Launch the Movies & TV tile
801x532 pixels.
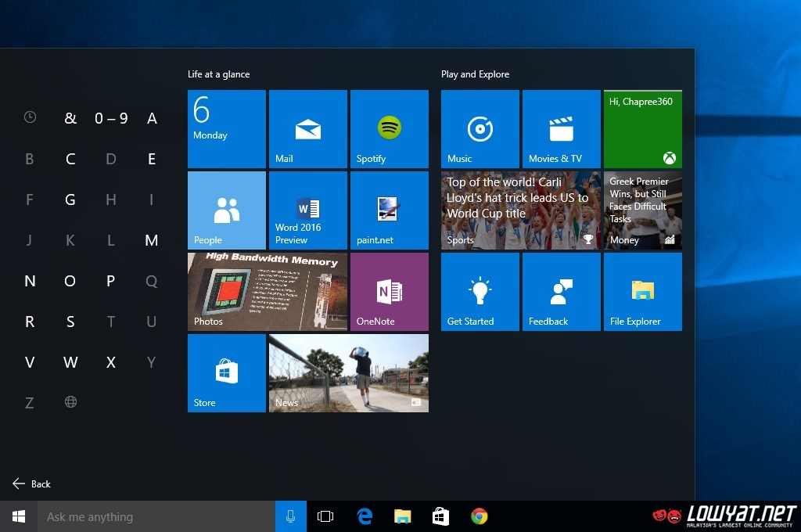tap(561, 129)
